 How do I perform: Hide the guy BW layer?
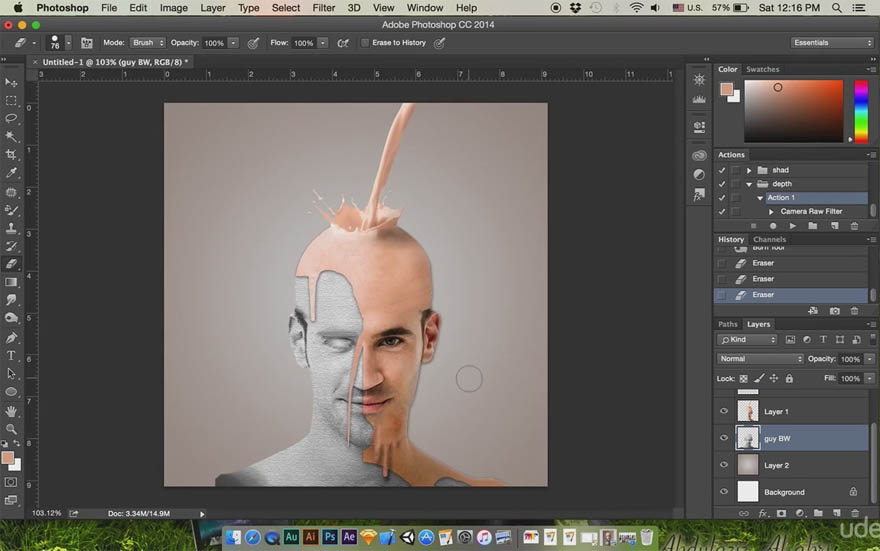coord(723,438)
